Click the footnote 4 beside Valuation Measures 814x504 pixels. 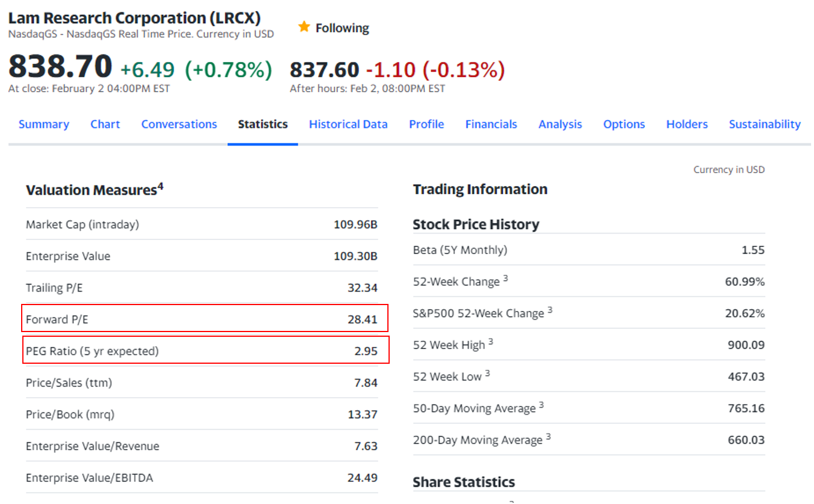coord(160,187)
